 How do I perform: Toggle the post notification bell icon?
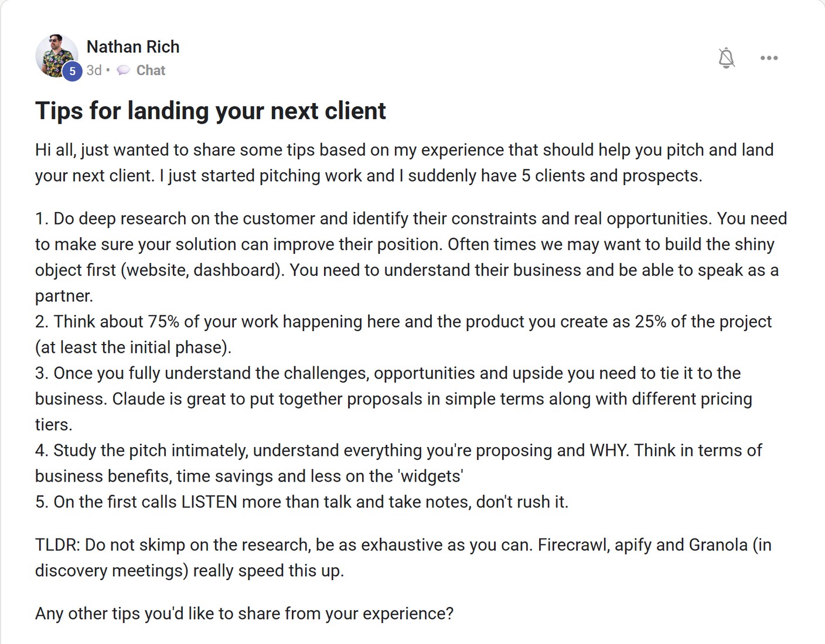tap(726, 57)
